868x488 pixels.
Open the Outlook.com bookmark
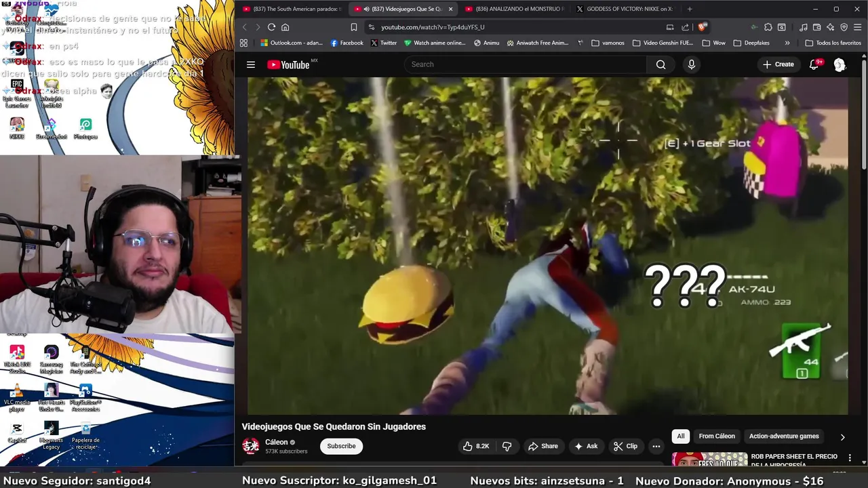pos(291,43)
